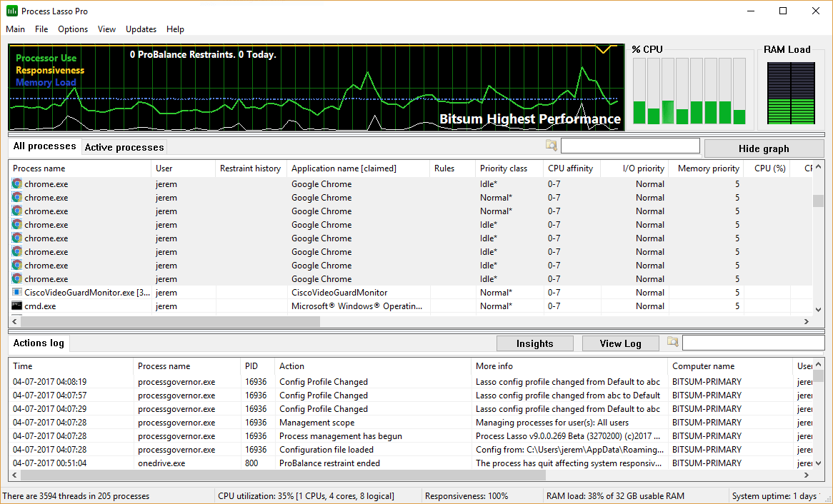Click the process list vertical scrollbar down arrow

pyautogui.click(x=818, y=309)
